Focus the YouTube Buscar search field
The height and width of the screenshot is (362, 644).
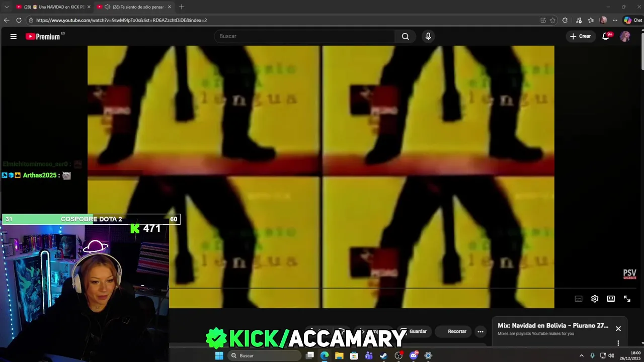tap(305, 36)
